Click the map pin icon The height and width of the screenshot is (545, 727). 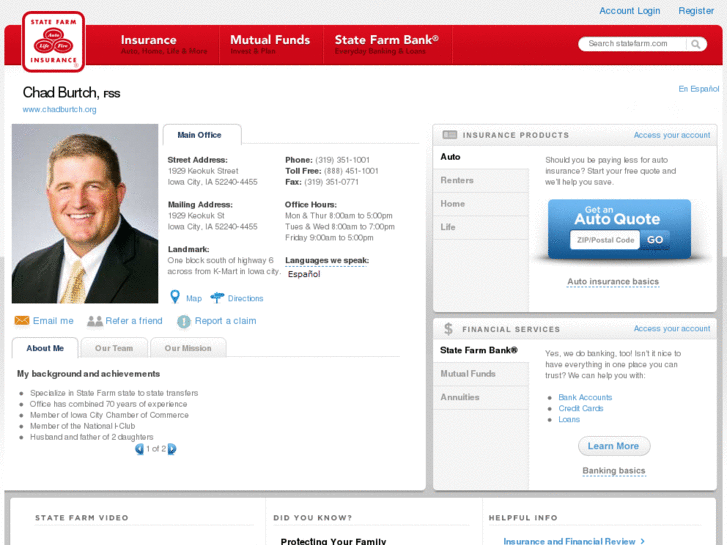pyautogui.click(x=175, y=297)
